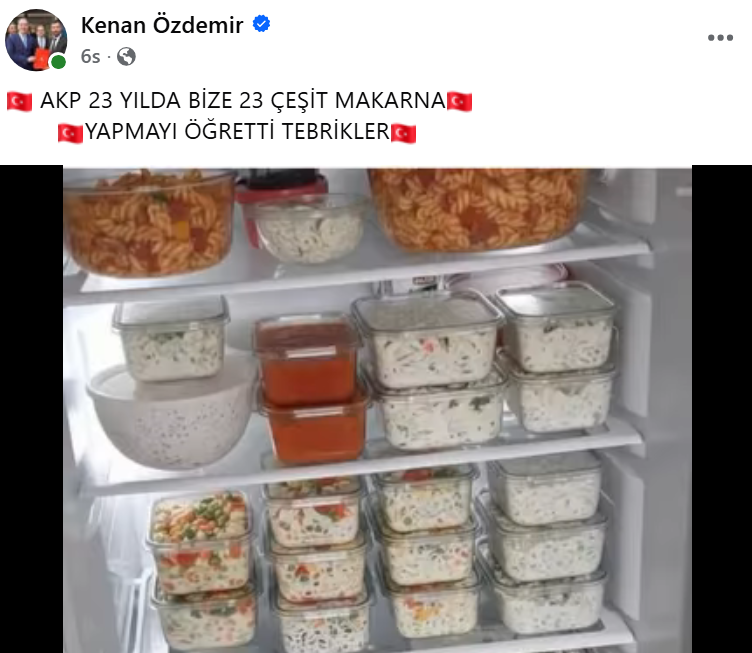Image resolution: width=752 pixels, height=653 pixels.
Task: Open the Kenan Özdemir profile name link
Action: (162, 25)
